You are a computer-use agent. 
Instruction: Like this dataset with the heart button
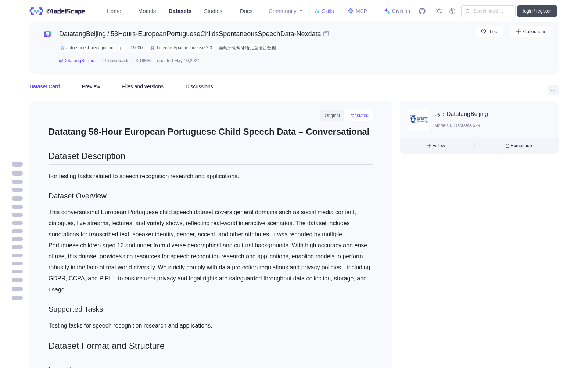click(x=490, y=32)
